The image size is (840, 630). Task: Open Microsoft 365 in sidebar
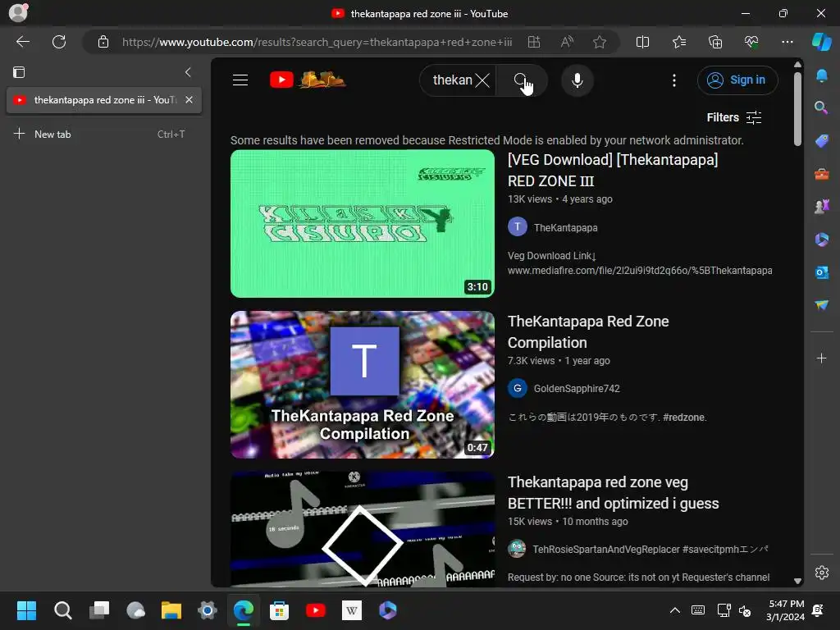pos(821,240)
